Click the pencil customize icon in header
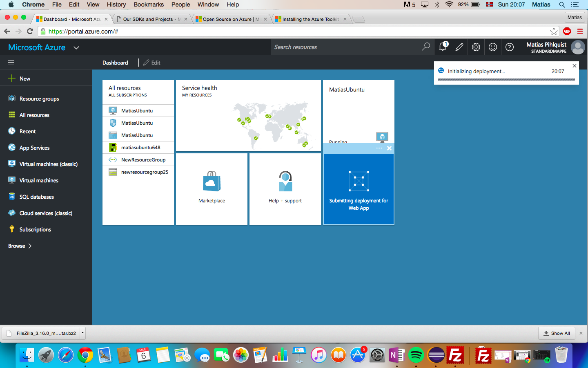Image resolution: width=588 pixels, height=368 pixels. (459, 47)
